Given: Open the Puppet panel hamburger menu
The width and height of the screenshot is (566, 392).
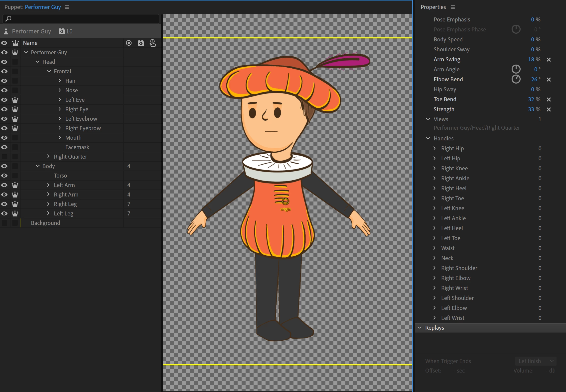Looking at the screenshot, I should tap(67, 7).
